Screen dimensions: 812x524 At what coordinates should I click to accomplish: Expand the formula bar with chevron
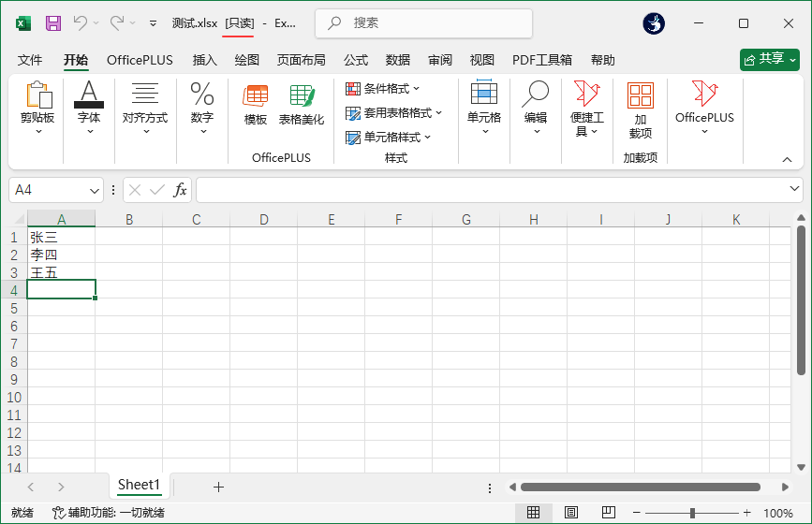coord(794,189)
